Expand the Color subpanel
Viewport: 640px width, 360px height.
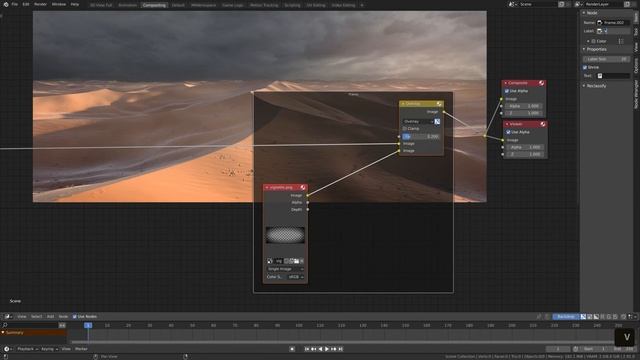tap(588, 41)
